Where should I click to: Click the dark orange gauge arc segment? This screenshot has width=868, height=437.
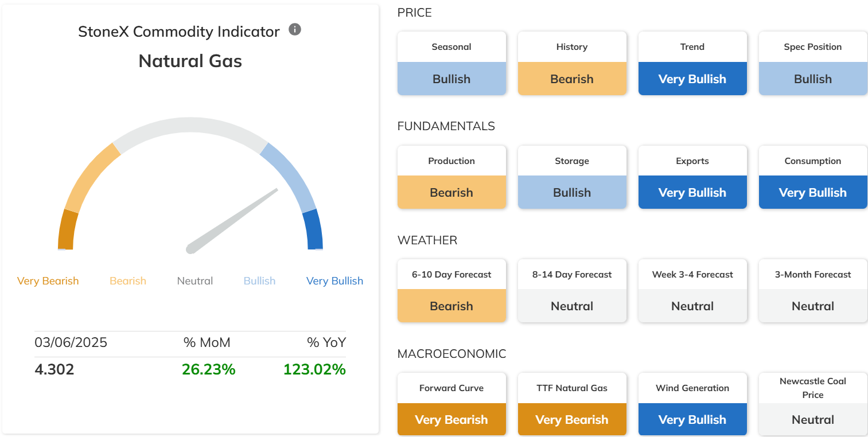coord(67,229)
